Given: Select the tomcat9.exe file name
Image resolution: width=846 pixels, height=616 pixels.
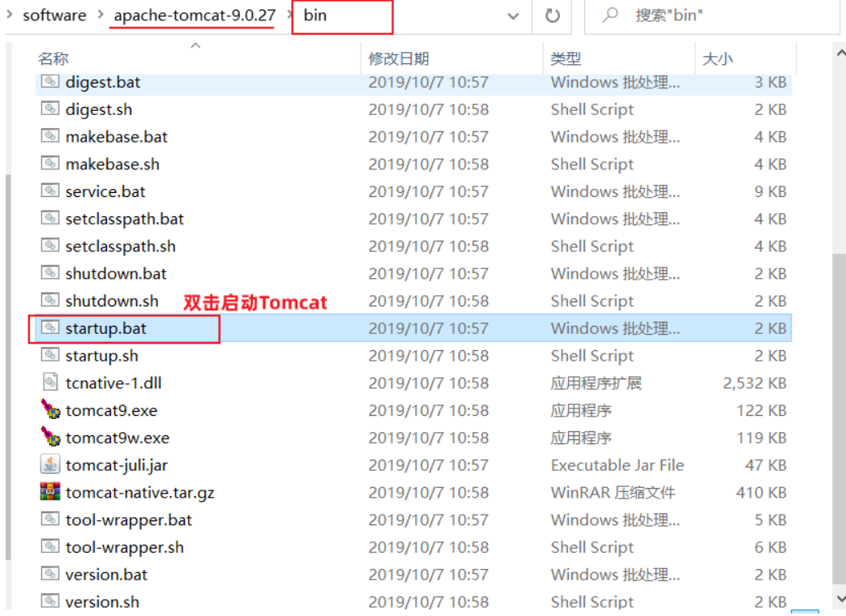Looking at the screenshot, I should click(x=112, y=410).
